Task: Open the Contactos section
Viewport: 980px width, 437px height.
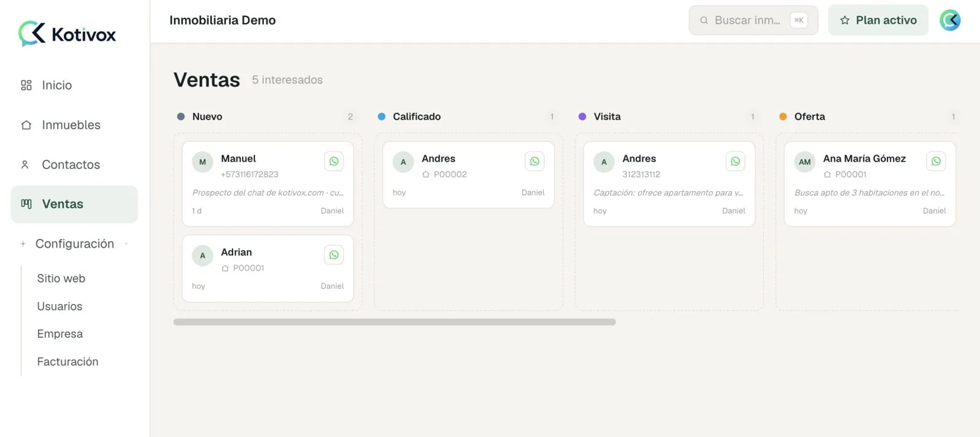Action: [74, 165]
